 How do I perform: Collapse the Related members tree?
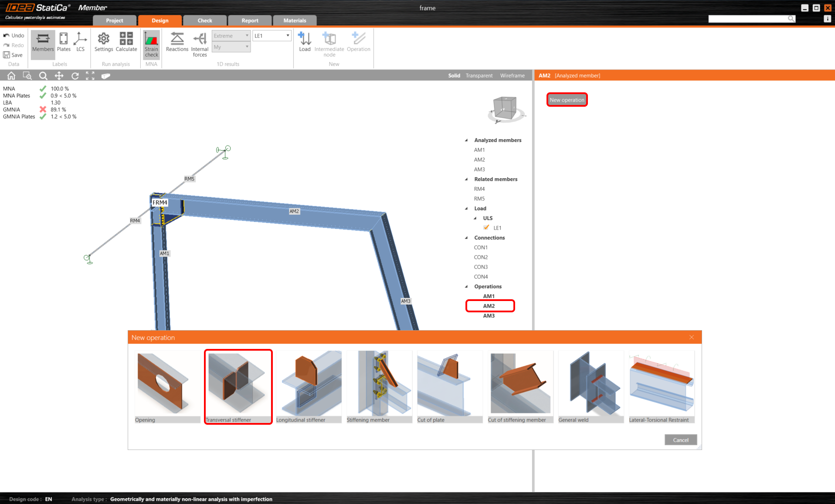(466, 179)
